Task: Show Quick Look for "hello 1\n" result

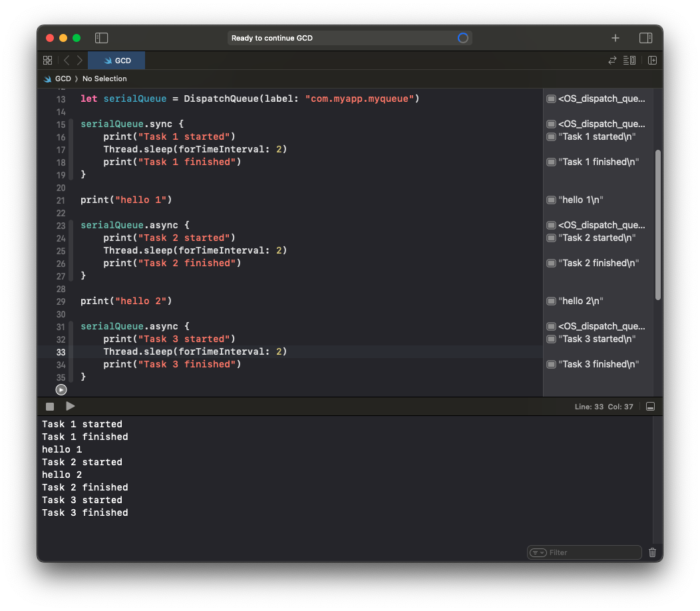Action: click(x=552, y=200)
